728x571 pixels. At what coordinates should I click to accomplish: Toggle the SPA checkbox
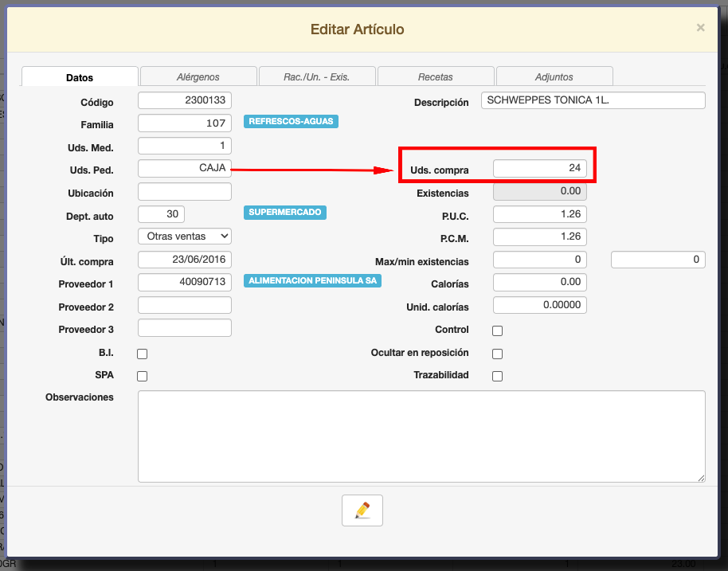tap(143, 376)
